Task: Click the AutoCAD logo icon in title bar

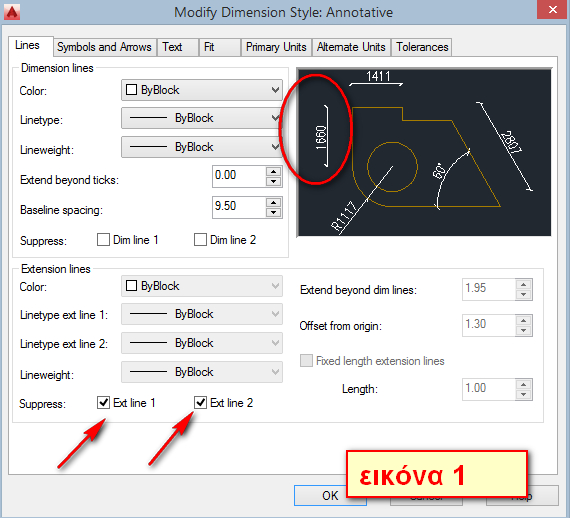Action: pos(12,11)
